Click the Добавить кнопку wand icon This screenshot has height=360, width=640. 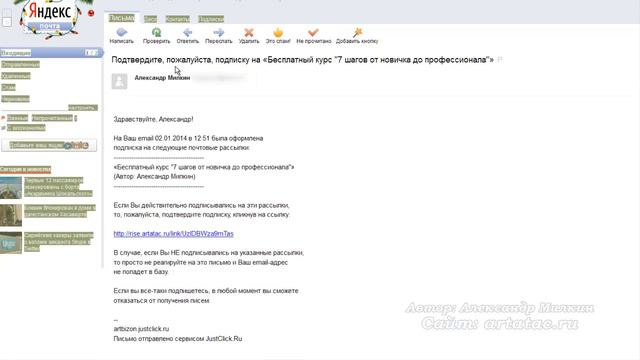[357, 33]
